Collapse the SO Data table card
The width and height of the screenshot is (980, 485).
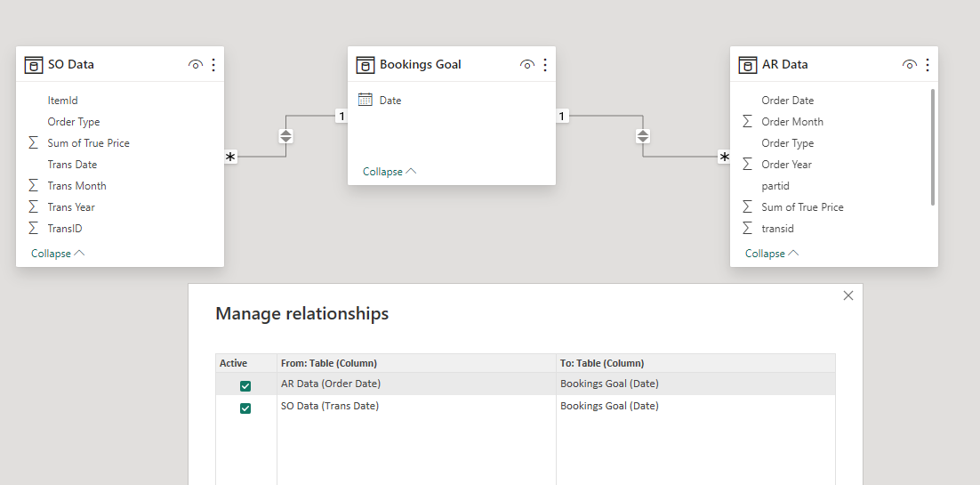tap(58, 254)
